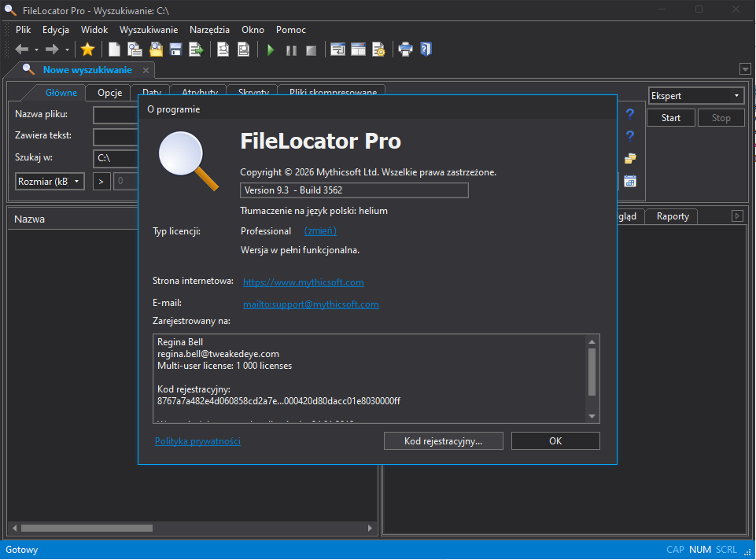Viewport: 756px width, 560px height.
Task: Click the yellow star favorites icon
Action: pyautogui.click(x=88, y=49)
